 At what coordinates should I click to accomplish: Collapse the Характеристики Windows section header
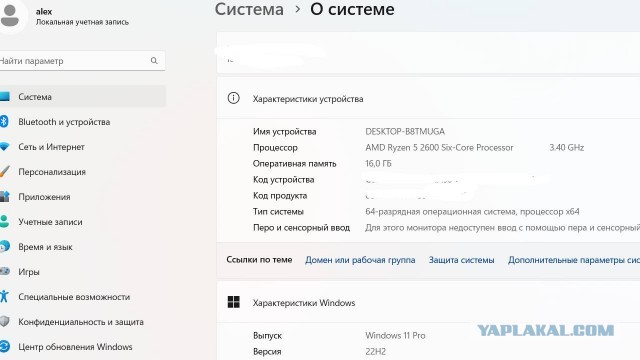point(428,302)
